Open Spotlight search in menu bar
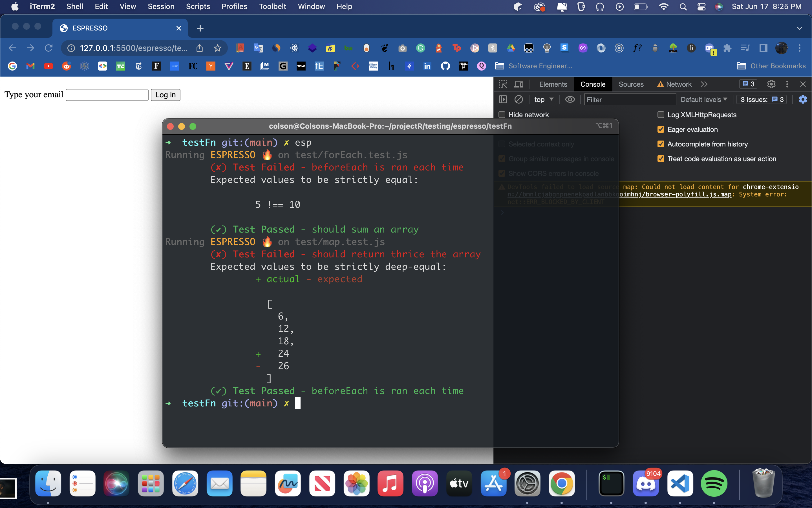The image size is (812, 508). [x=683, y=7]
